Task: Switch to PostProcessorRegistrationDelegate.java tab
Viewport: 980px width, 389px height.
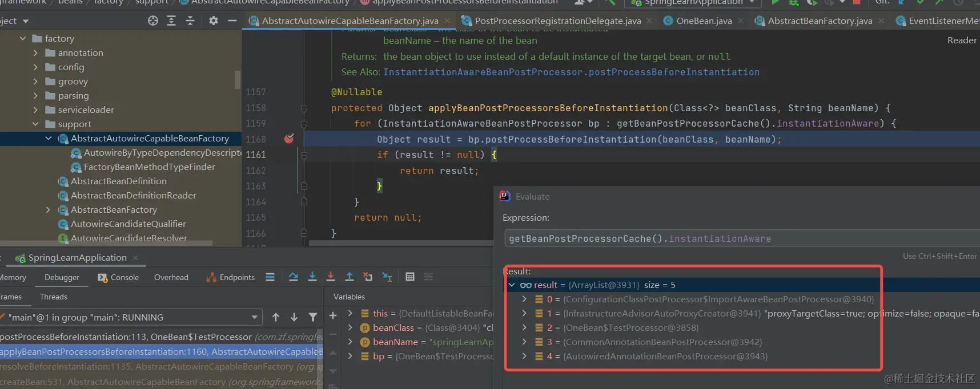Action: [557, 21]
